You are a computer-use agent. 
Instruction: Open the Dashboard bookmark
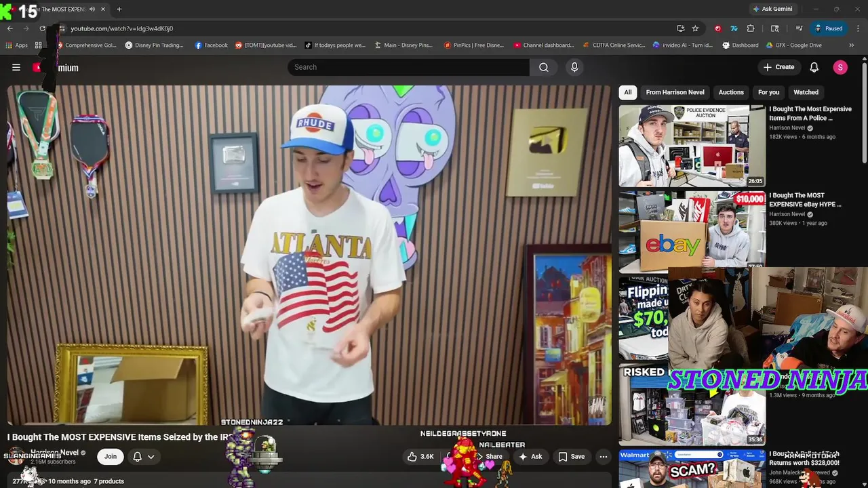[740, 45]
